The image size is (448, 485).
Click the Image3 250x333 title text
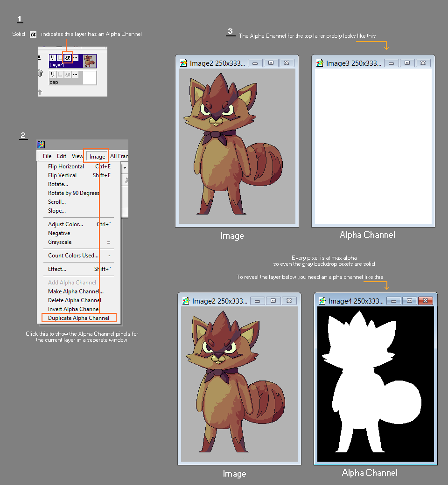pyautogui.click(x=354, y=63)
